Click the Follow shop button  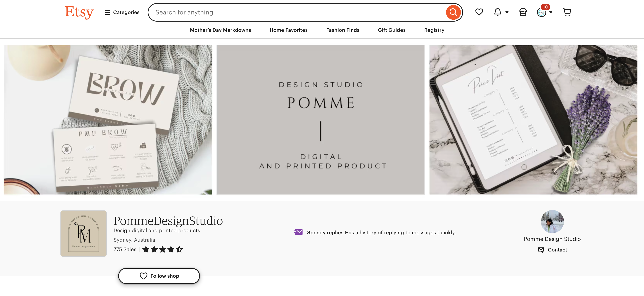(159, 276)
